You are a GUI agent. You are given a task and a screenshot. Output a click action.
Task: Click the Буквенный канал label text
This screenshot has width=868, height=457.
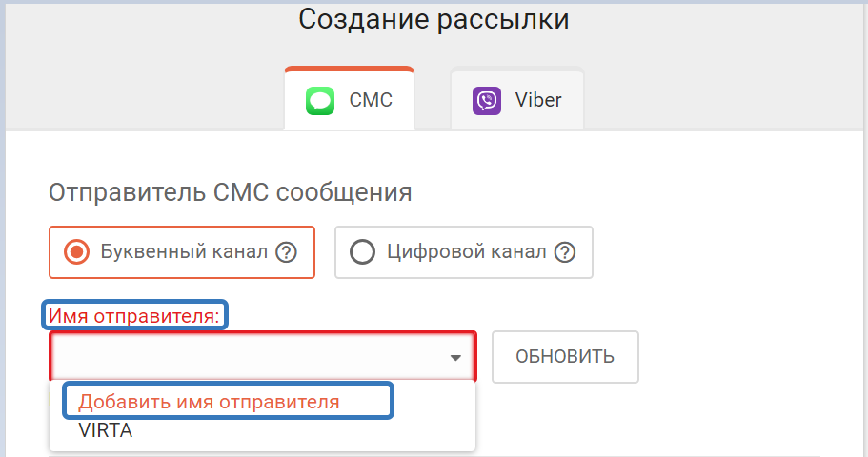click(183, 252)
